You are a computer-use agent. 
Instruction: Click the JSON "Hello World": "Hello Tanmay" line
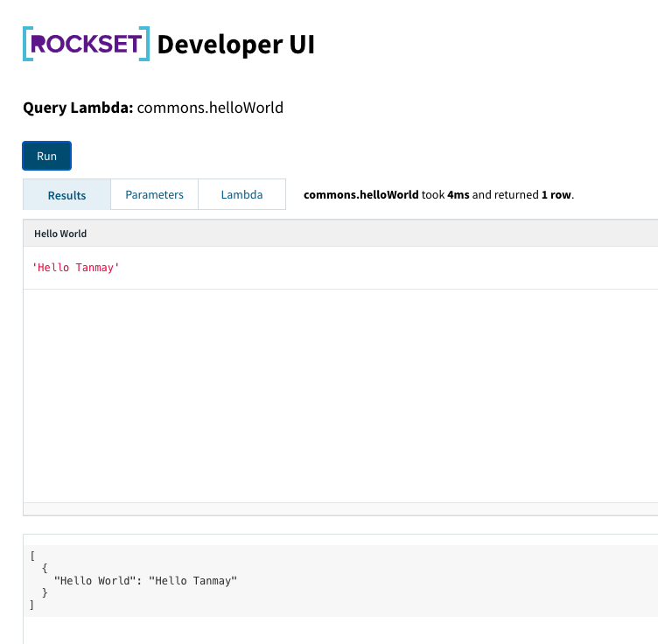click(x=145, y=581)
